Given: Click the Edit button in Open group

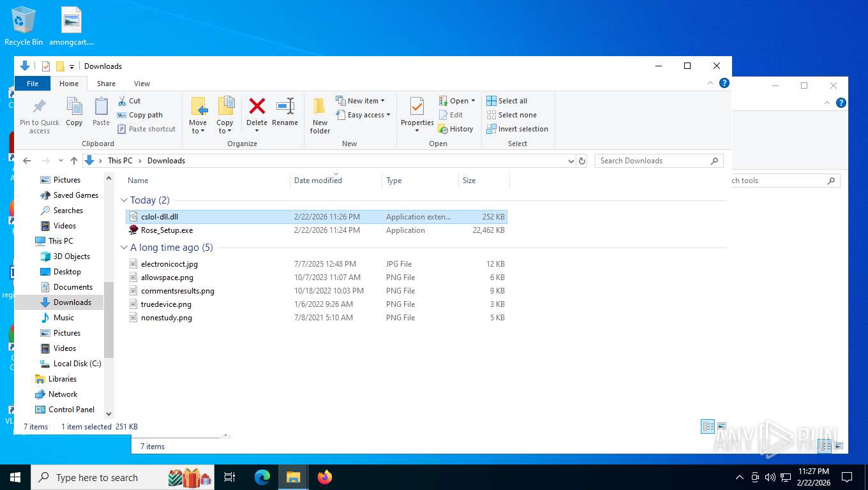Looking at the screenshot, I should tap(451, 115).
